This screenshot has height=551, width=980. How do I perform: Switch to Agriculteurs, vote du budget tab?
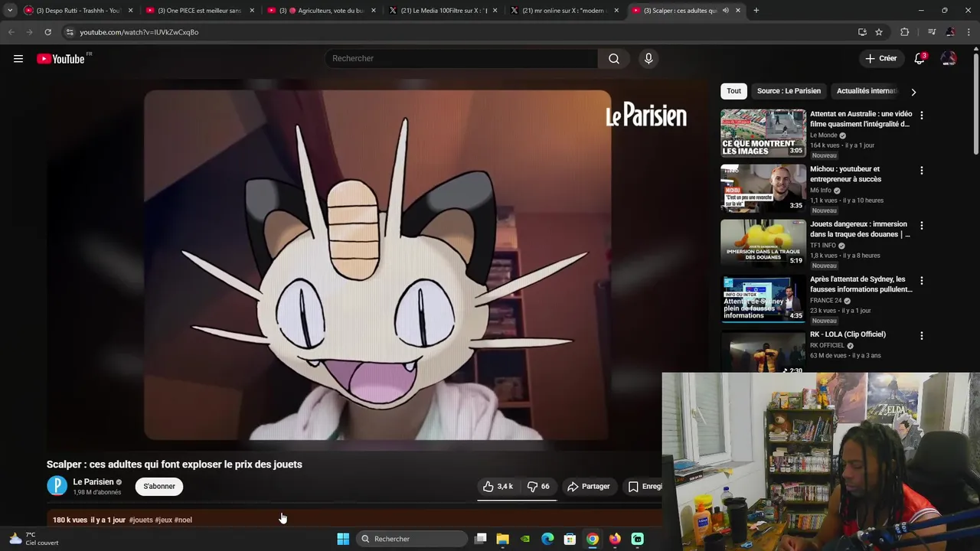pos(322,11)
